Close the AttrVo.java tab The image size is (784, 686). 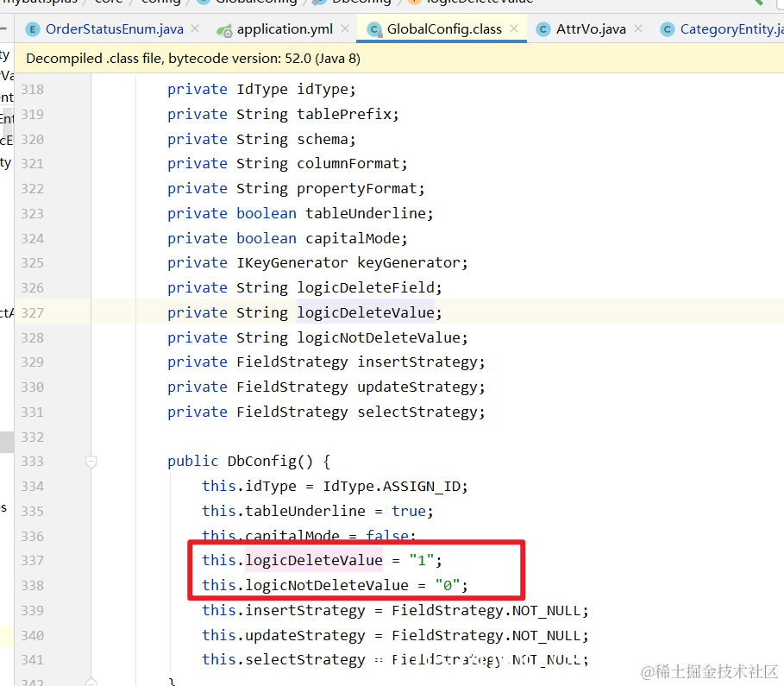point(638,29)
